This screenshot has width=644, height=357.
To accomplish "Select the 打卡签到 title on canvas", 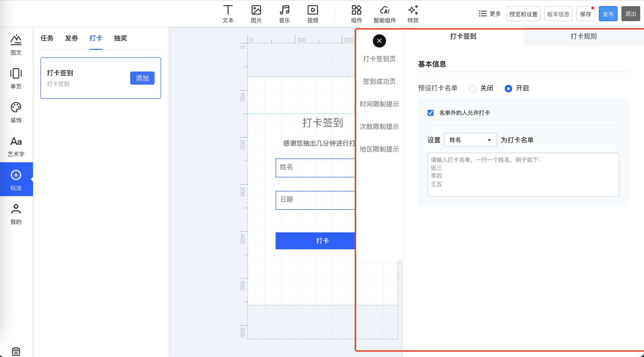I will 322,123.
